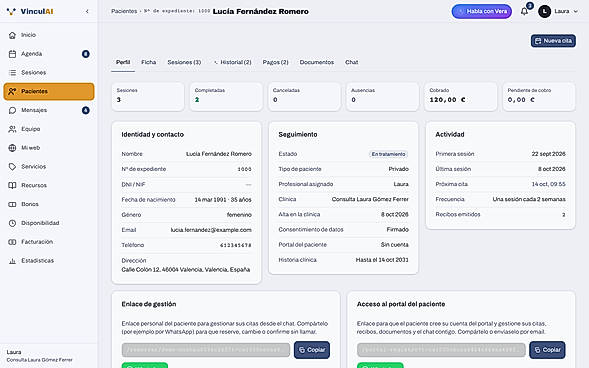Viewport: 589px width, 368px height.
Task: Click the Cobrado 120,00 € card
Action: [x=461, y=97]
